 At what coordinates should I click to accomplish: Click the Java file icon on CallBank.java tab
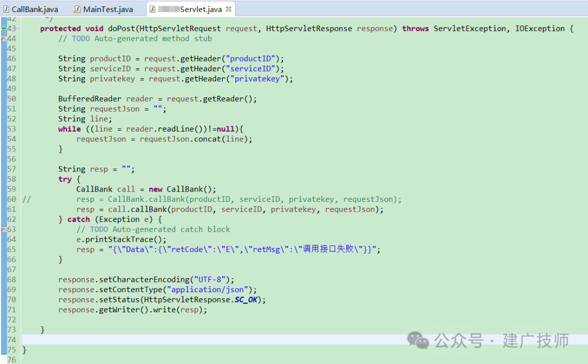tap(7, 9)
